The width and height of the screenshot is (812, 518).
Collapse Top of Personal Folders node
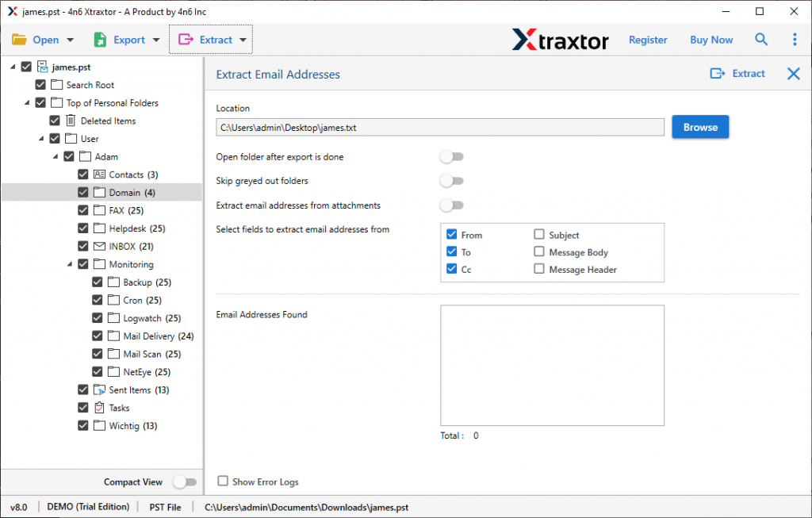point(27,102)
